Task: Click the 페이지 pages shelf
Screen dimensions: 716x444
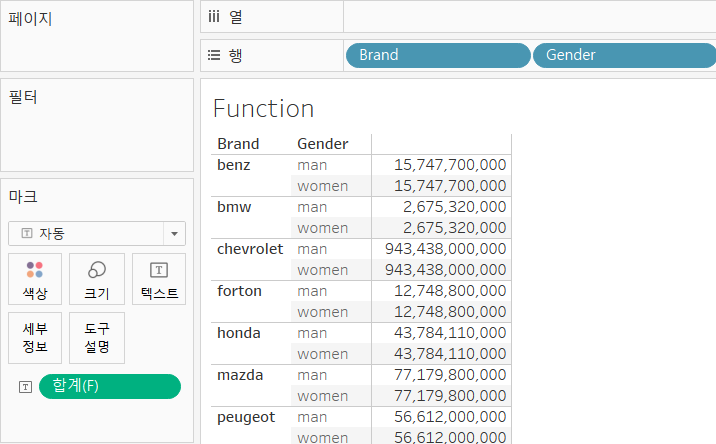Action: tap(97, 36)
